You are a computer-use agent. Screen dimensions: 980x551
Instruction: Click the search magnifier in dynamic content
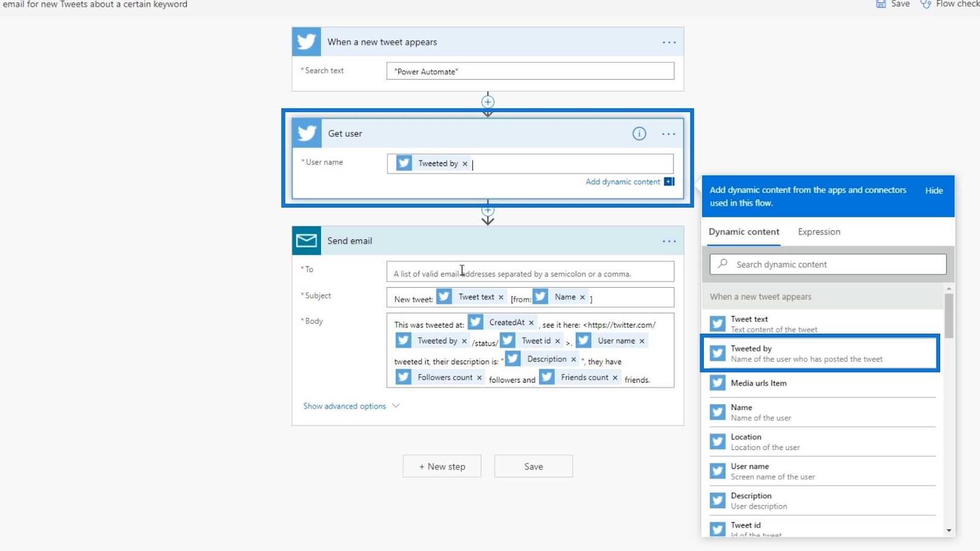[723, 264]
